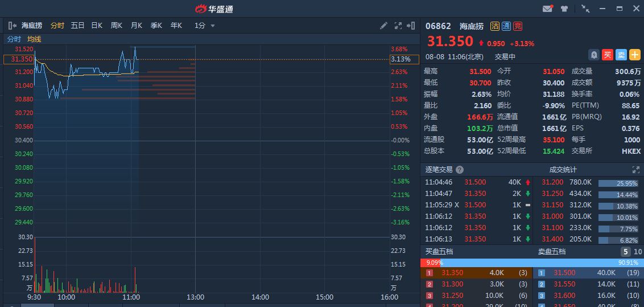Select the ask level 2 row at 31.550

tap(589, 284)
